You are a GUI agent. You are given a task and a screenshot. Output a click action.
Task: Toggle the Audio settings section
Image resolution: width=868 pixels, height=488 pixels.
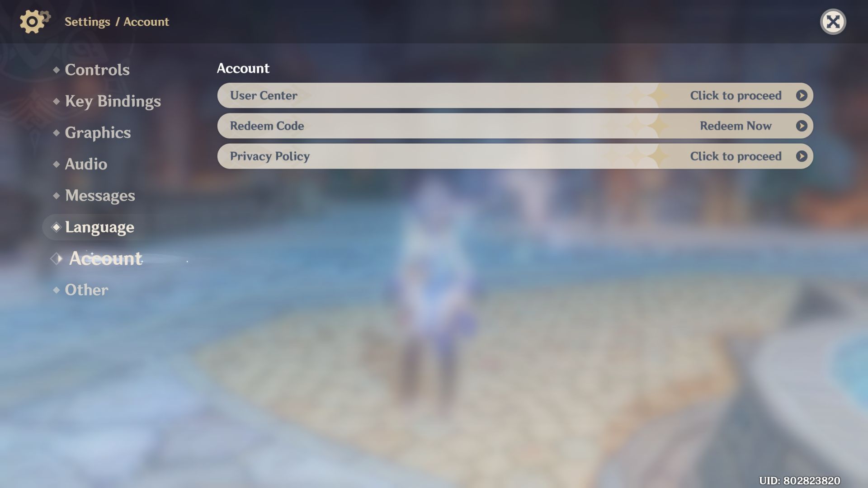[x=86, y=164]
